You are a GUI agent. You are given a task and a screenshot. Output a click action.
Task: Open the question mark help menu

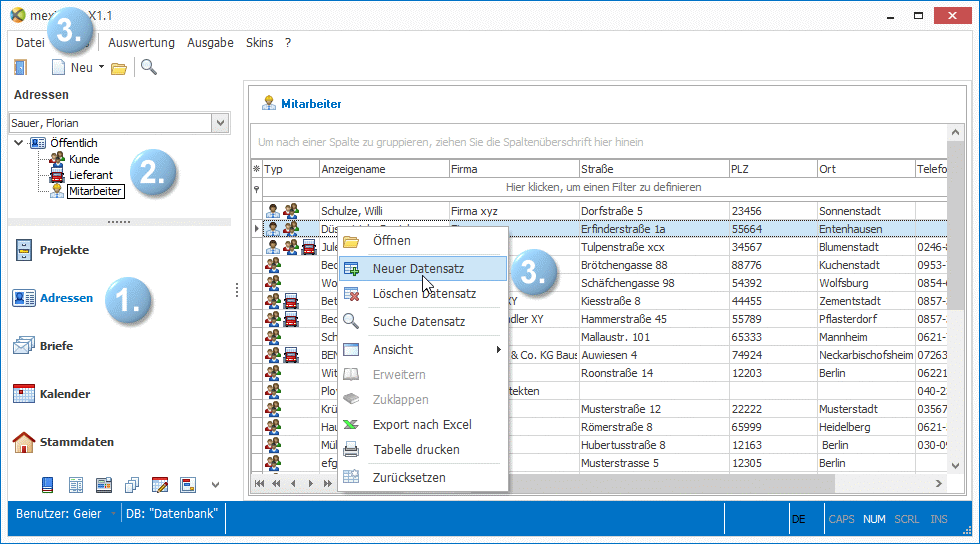click(x=288, y=43)
